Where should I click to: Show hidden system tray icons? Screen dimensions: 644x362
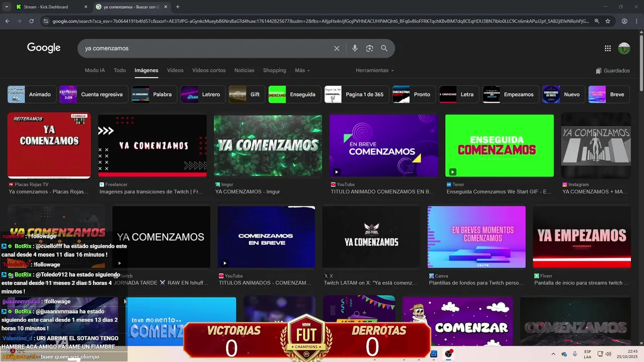[x=553, y=354]
